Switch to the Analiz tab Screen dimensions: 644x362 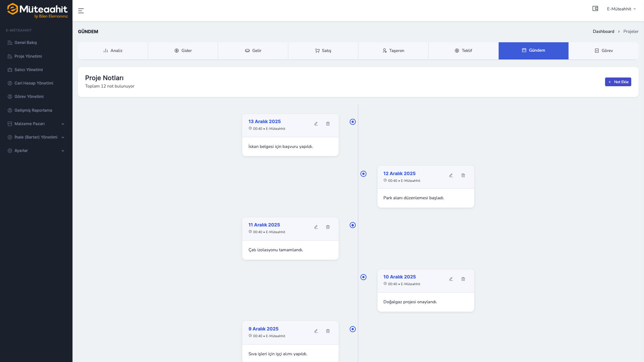coord(113,51)
